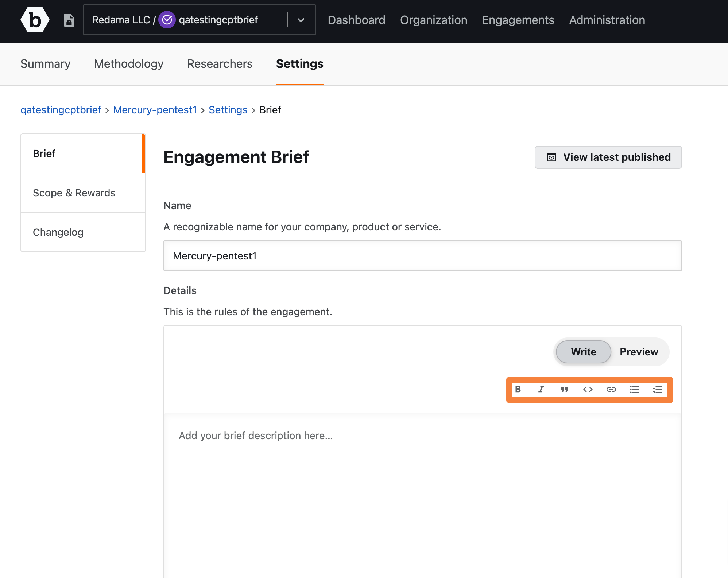Click the Bold formatting icon
Image resolution: width=728 pixels, height=578 pixels.
click(518, 389)
